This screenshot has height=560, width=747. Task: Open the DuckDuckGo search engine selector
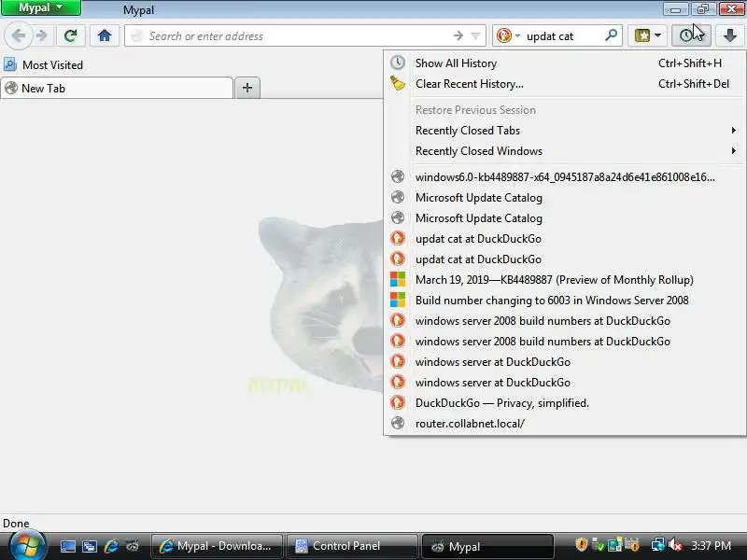click(508, 35)
